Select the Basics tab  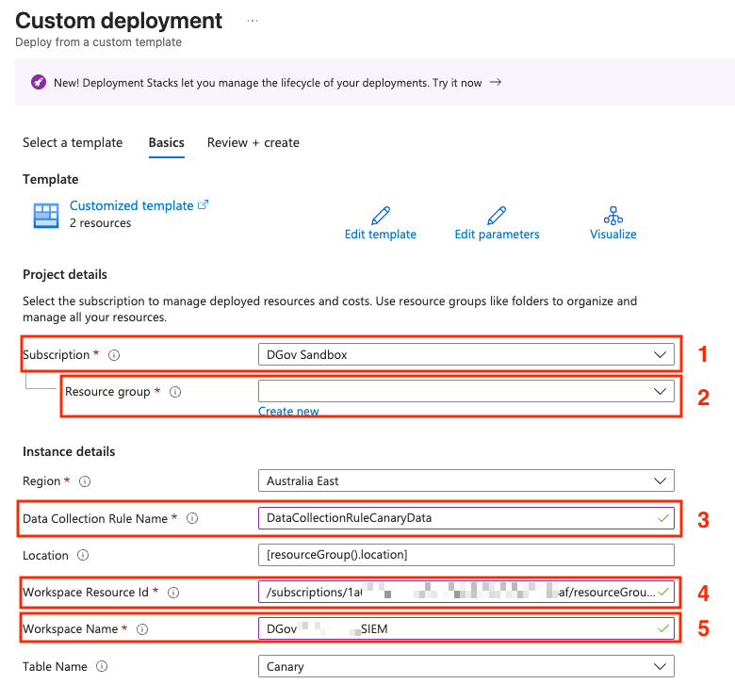(x=167, y=142)
